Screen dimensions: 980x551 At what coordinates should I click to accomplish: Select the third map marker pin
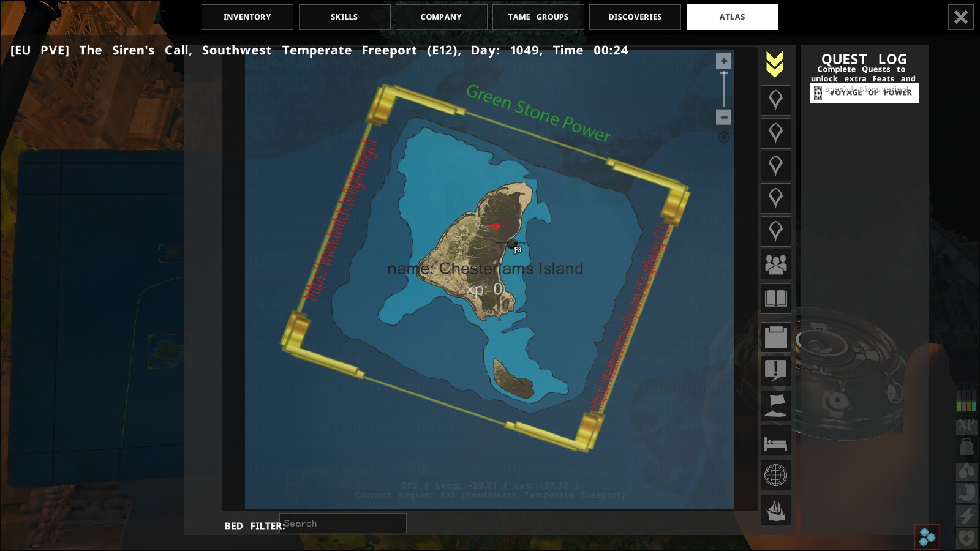pos(776,166)
